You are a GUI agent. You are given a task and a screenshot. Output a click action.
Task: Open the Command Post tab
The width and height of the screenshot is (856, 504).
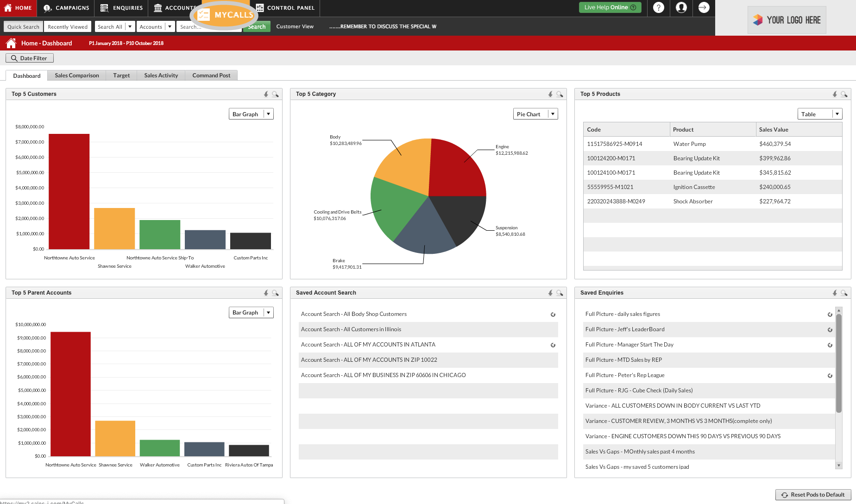211,76
